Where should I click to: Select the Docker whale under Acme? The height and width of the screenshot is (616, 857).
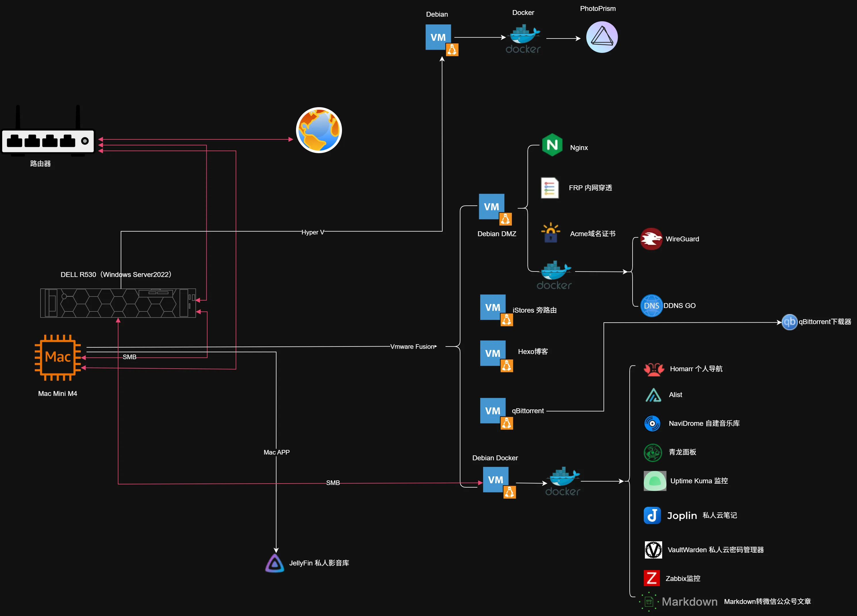[554, 275]
